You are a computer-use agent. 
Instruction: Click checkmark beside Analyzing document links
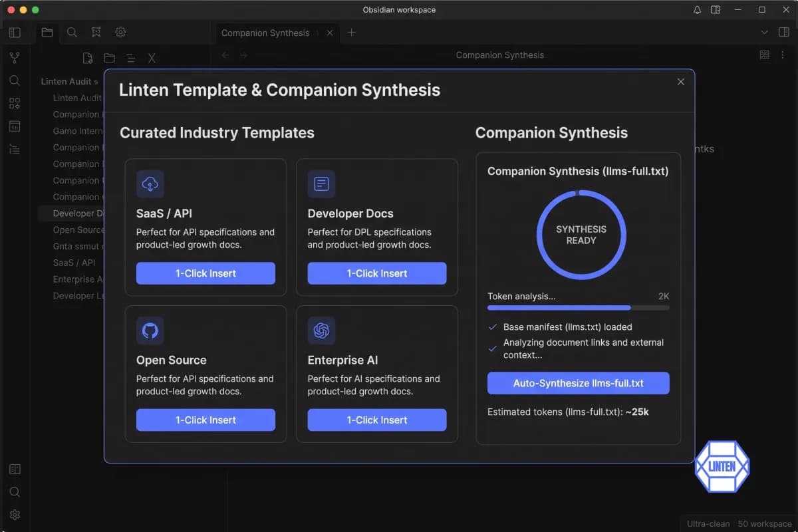click(493, 348)
